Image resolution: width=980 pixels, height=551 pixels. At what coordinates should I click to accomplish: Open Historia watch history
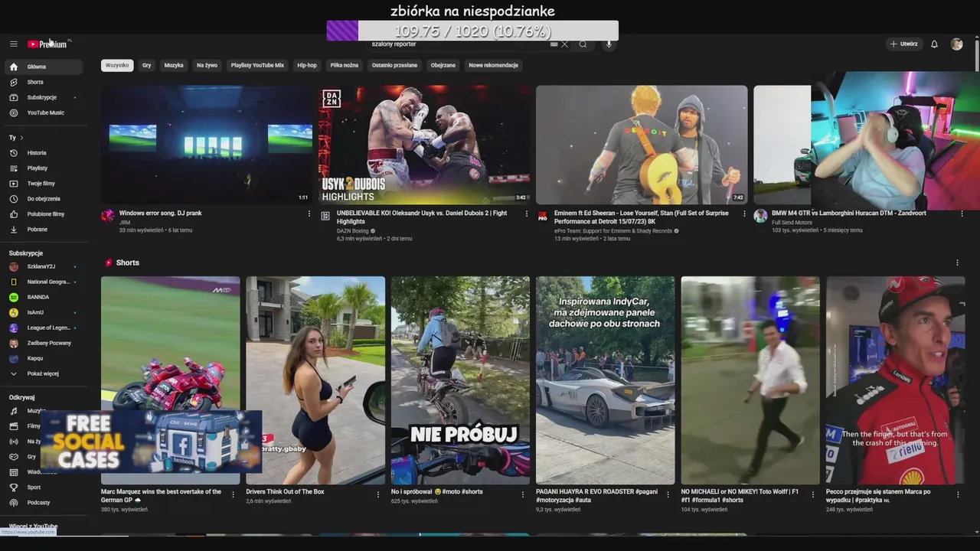pos(44,153)
